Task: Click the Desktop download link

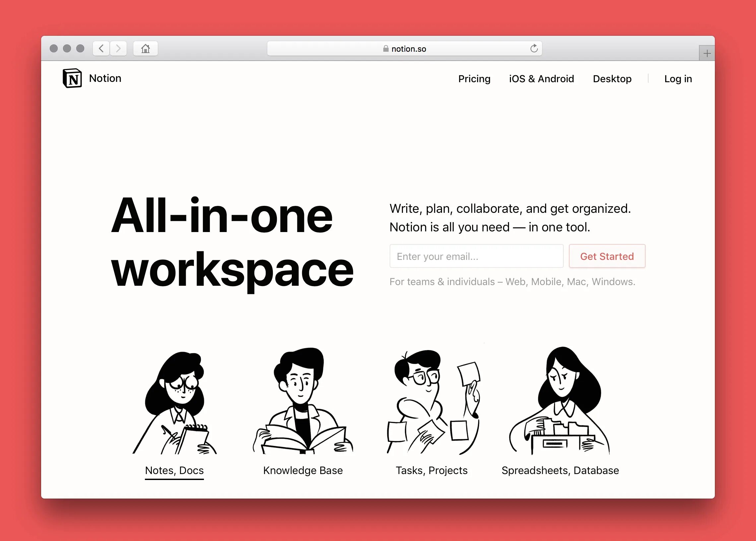Action: [x=612, y=79]
